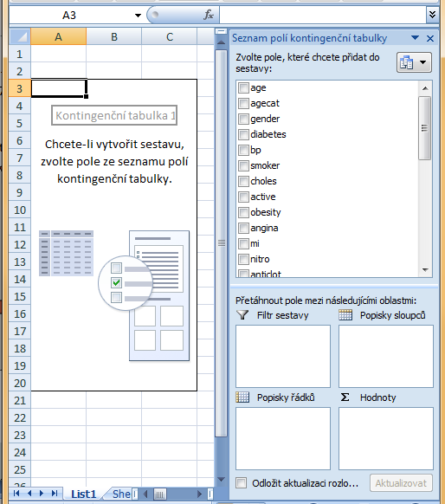Click the pane splitter grip between sheet and pane
445x504 pixels.
pos(222,243)
